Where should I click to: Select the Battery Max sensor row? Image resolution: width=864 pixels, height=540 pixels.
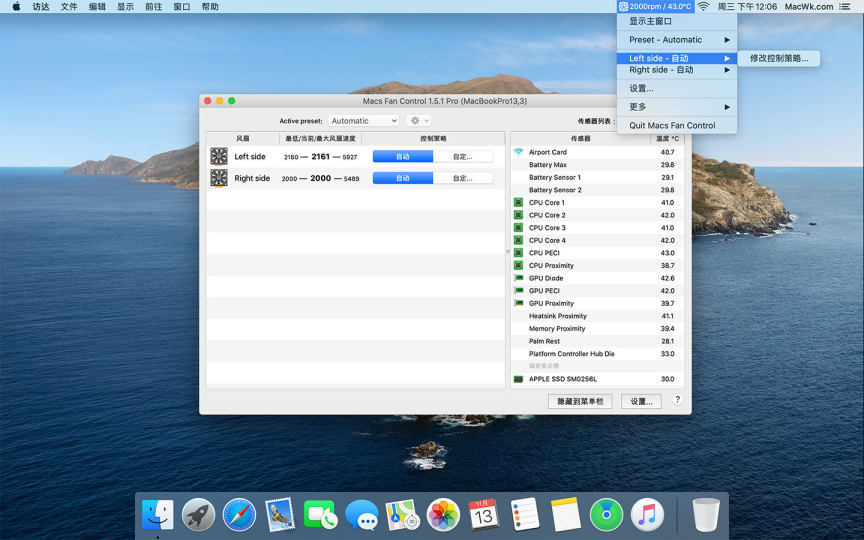[597, 165]
